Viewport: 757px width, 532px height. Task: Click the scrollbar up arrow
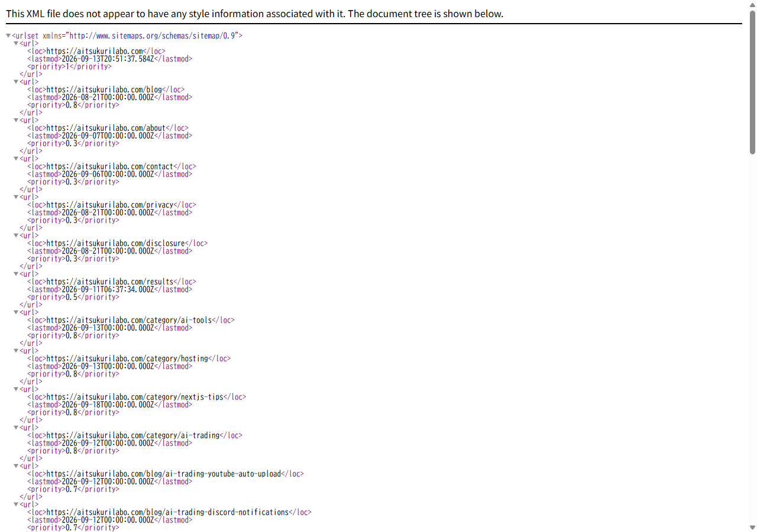point(752,4)
